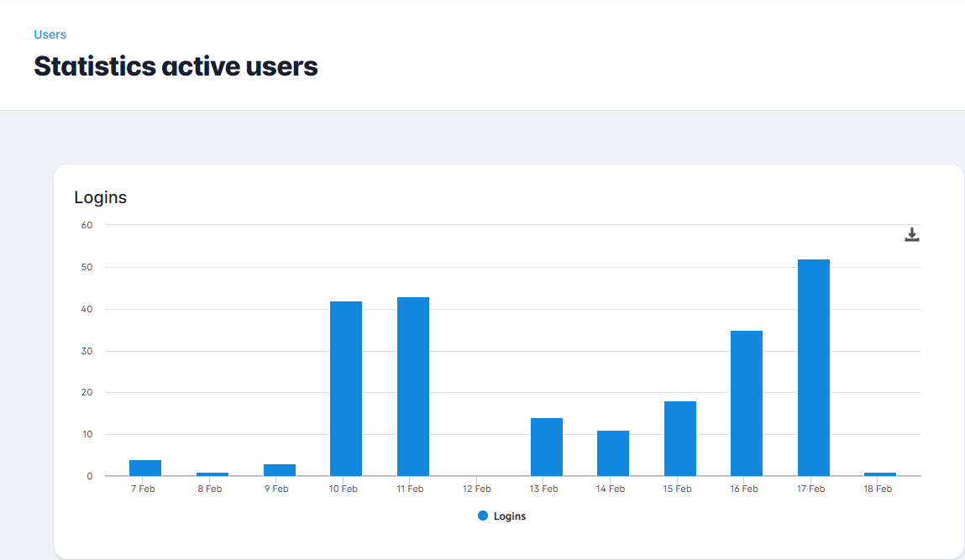Screen dimensions: 965x560
Task: Click the 30 y-axis label
Action: [x=87, y=351]
